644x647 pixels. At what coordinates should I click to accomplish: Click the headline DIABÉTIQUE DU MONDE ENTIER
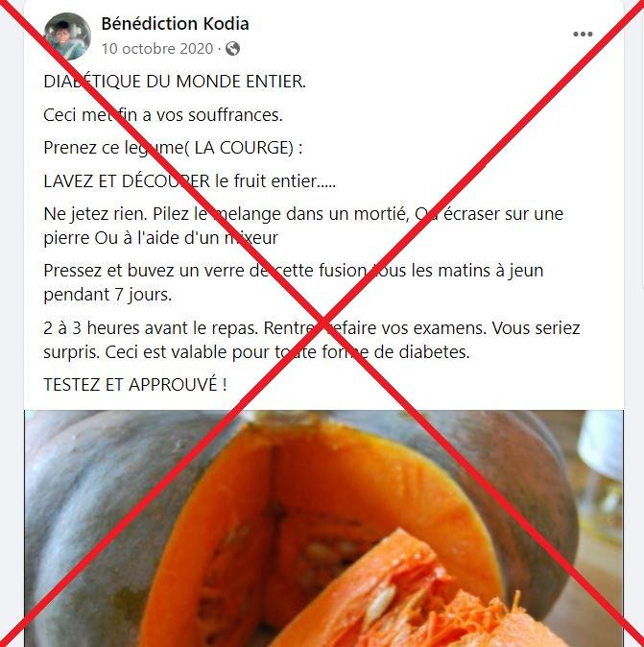click(175, 82)
